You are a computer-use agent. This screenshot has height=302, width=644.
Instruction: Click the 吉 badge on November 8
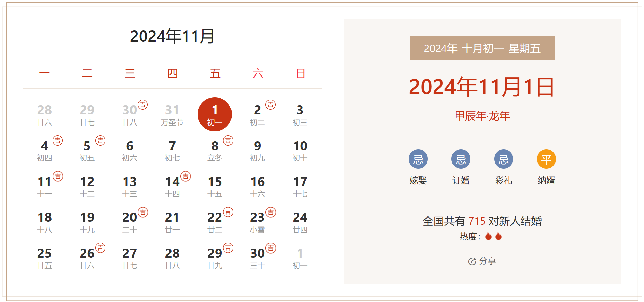point(228,141)
